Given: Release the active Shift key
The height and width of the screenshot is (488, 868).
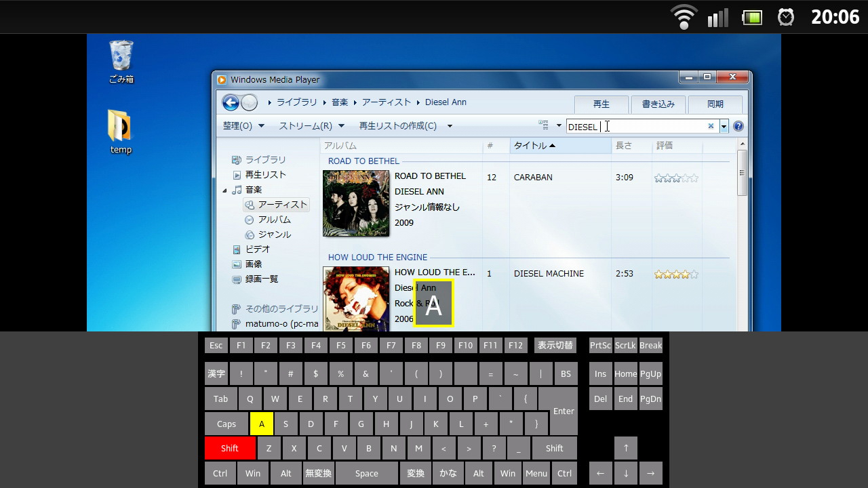Looking at the screenshot, I should [229, 448].
